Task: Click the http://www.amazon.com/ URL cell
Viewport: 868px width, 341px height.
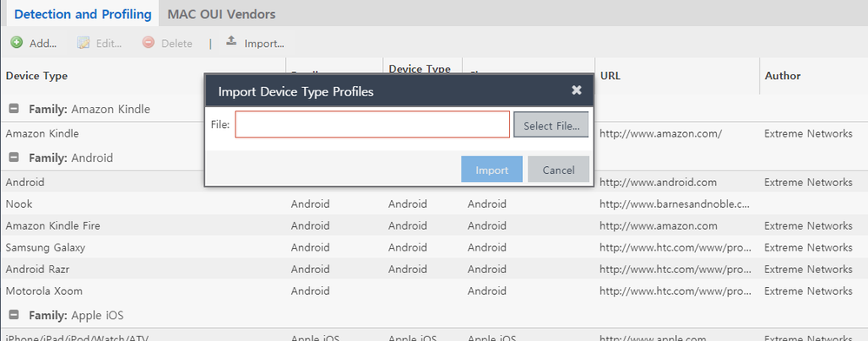Action: pyautogui.click(x=660, y=134)
